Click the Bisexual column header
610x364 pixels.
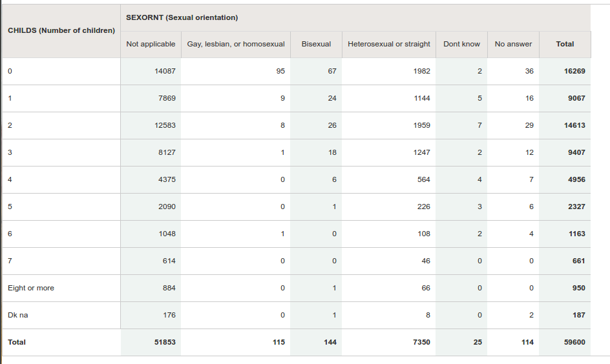point(316,44)
